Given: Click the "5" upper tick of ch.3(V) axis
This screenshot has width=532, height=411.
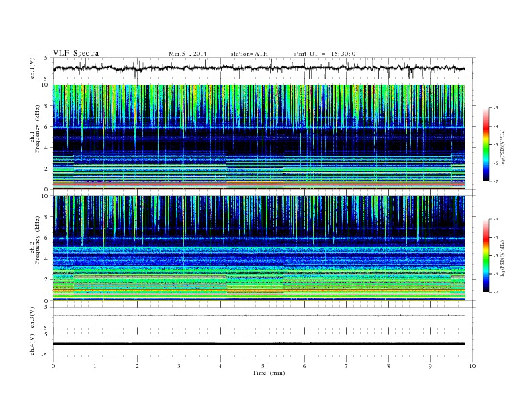Looking at the screenshot, I should tap(46, 307).
